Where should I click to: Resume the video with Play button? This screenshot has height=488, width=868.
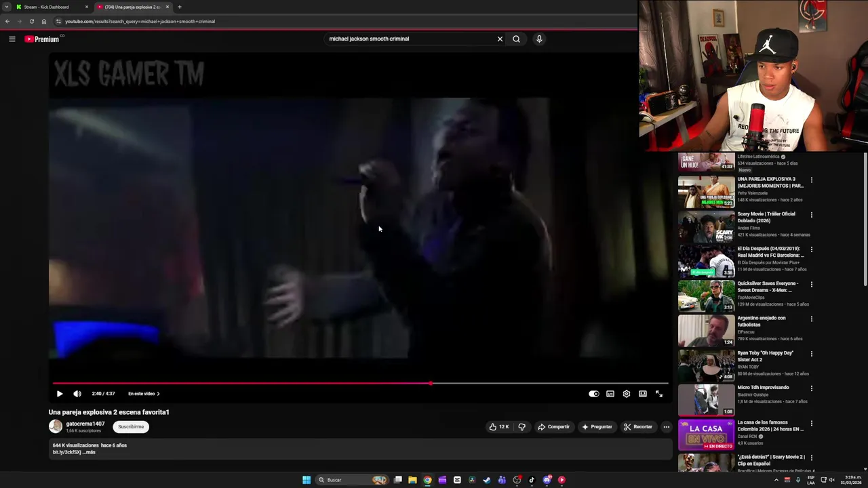[x=60, y=394]
